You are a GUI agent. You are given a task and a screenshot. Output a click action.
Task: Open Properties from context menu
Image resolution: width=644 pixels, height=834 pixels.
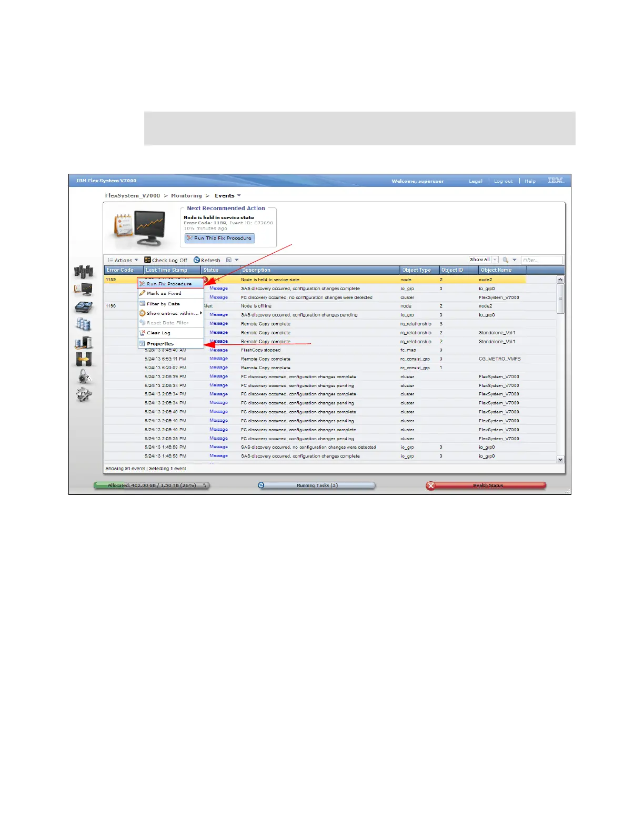click(x=170, y=344)
